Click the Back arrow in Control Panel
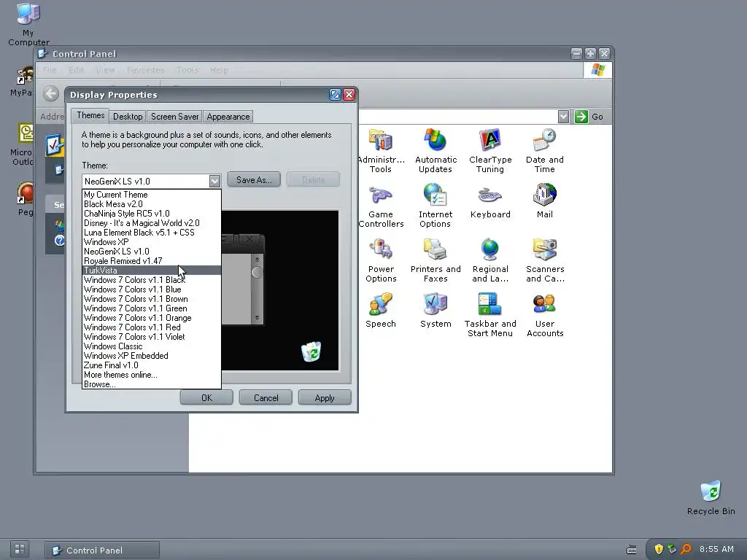This screenshot has width=747, height=560. pos(51,93)
